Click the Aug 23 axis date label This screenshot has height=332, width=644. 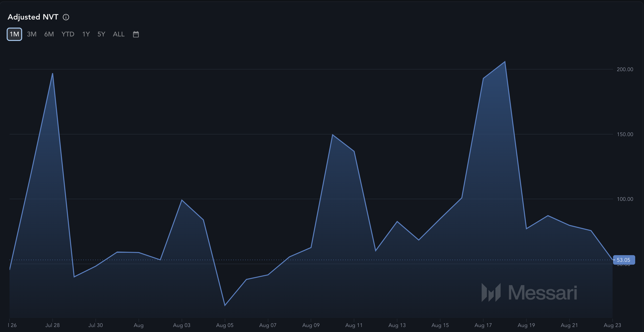click(x=612, y=325)
